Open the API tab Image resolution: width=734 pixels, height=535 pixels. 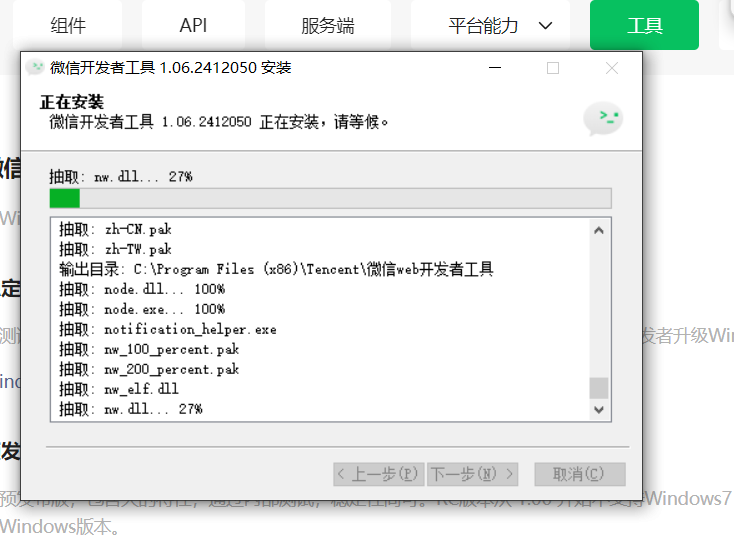(193, 25)
